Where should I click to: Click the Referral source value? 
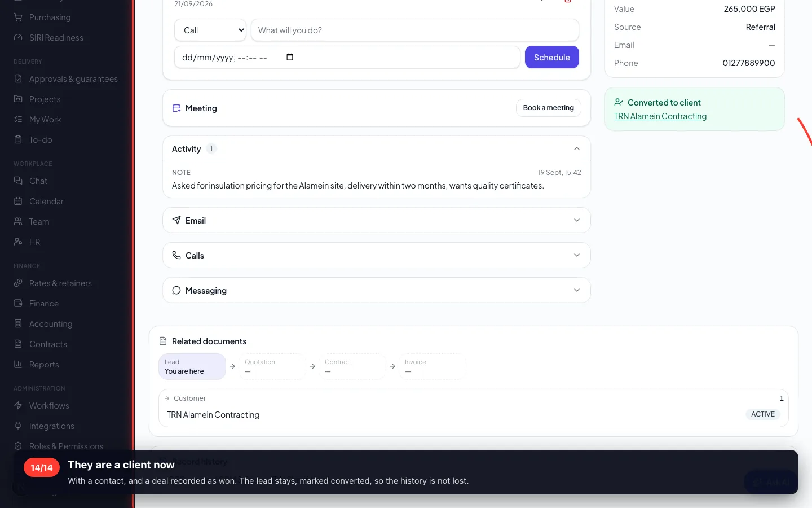761,27
